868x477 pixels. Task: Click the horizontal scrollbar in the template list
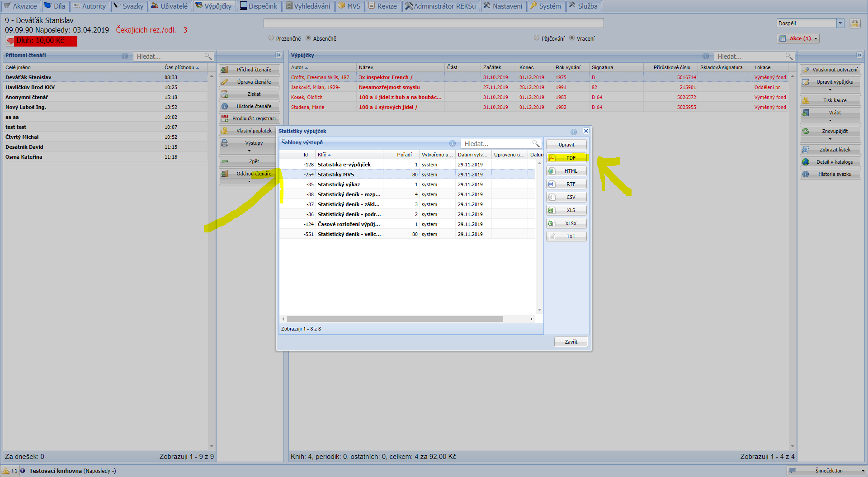(x=395, y=319)
